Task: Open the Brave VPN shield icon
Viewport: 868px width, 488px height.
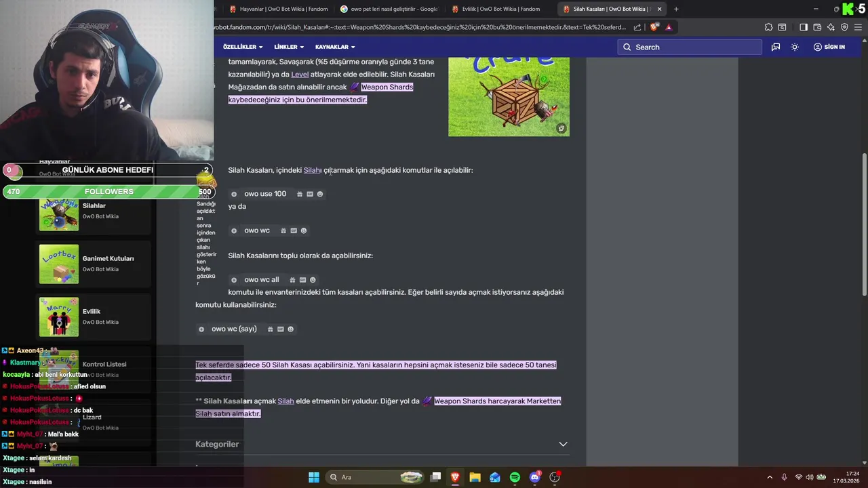Action: pos(844,27)
